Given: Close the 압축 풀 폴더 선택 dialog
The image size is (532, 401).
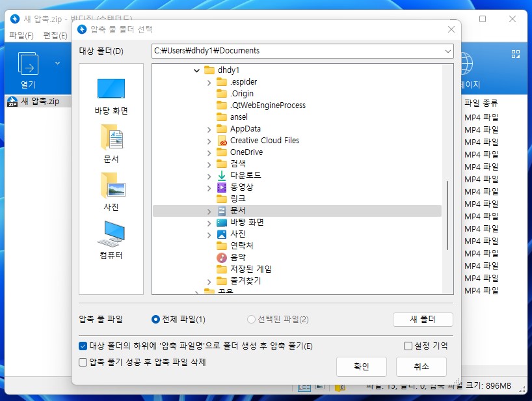Looking at the screenshot, I should pyautogui.click(x=451, y=29).
